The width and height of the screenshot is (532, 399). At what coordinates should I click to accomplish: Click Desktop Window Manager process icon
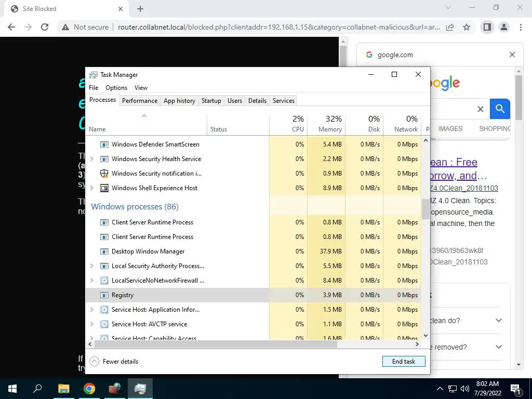click(x=104, y=251)
